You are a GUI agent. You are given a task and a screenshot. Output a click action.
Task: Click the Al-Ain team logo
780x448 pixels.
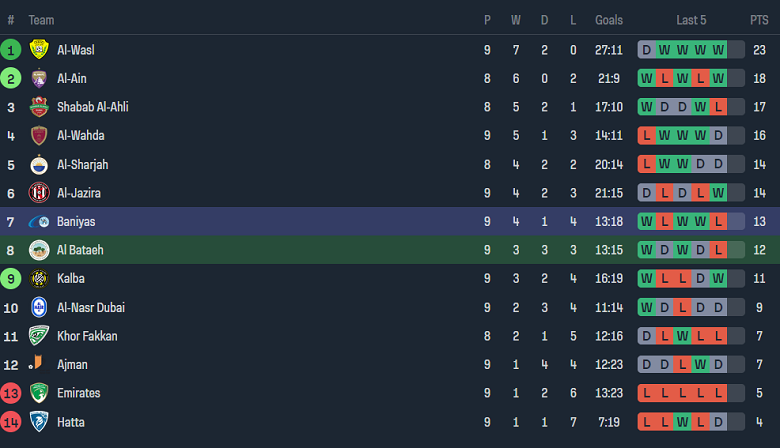39,78
